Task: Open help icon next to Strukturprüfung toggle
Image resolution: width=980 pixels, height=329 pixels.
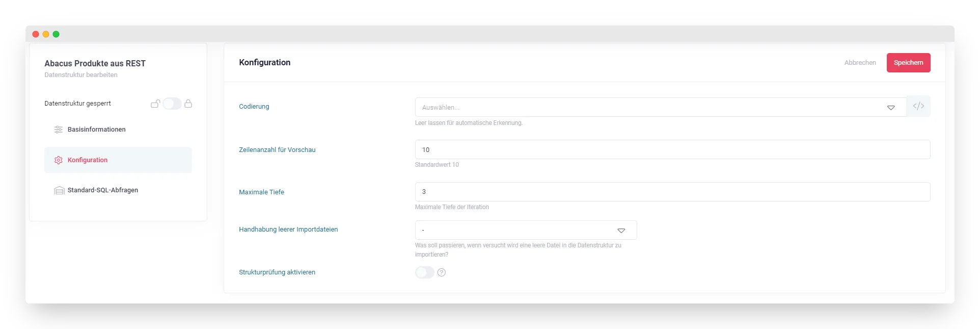Action: tap(442, 272)
